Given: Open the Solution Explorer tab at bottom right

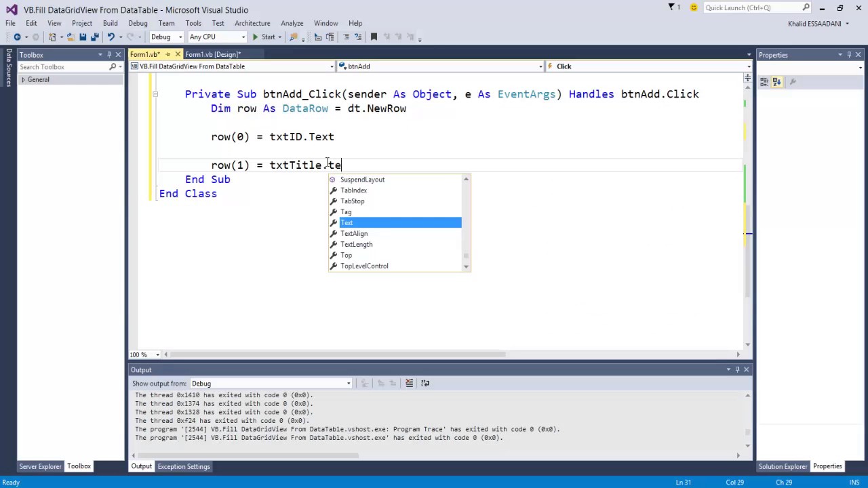Looking at the screenshot, I should coord(783,466).
